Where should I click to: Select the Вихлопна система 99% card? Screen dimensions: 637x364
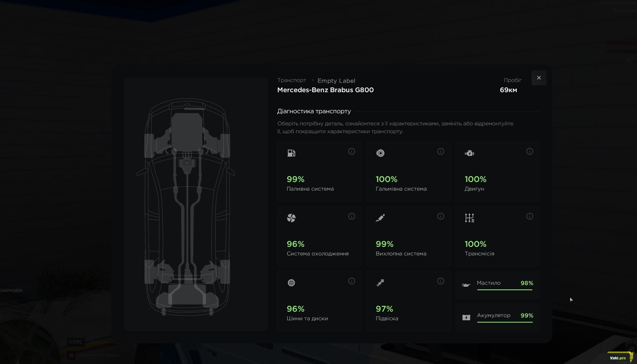pos(408,237)
